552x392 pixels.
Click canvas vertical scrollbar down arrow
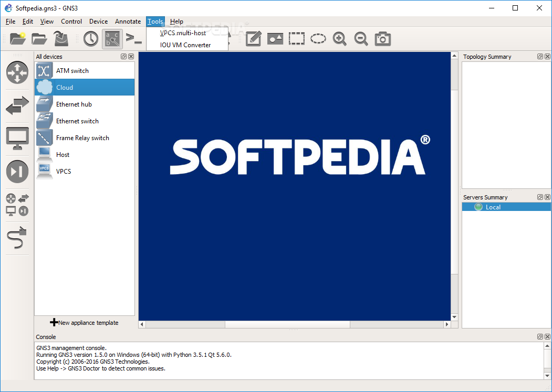454,317
